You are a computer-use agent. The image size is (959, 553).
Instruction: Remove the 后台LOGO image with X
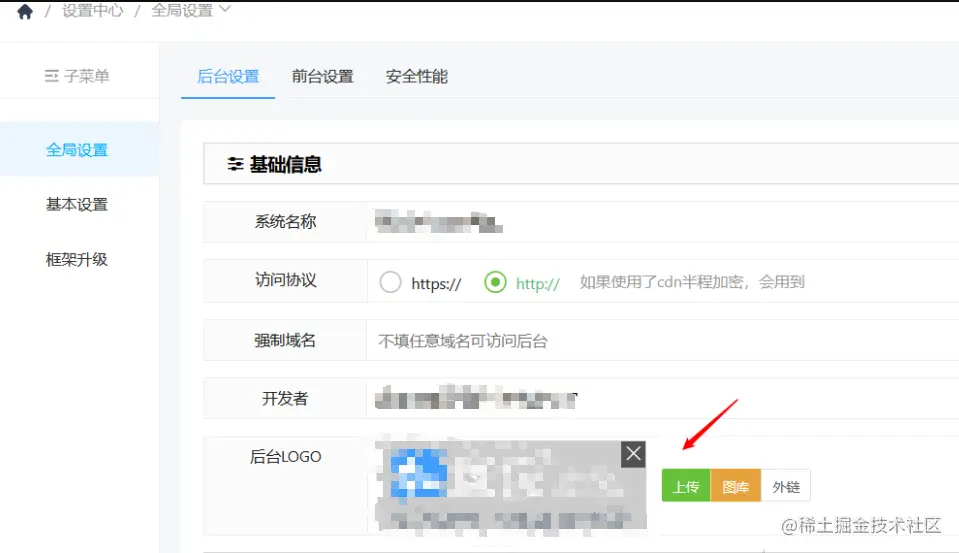pyautogui.click(x=634, y=454)
